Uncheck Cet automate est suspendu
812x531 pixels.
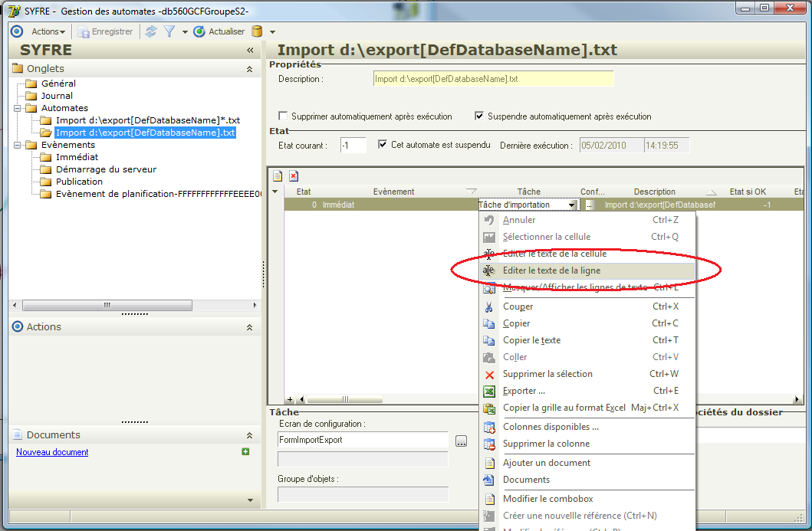382,144
